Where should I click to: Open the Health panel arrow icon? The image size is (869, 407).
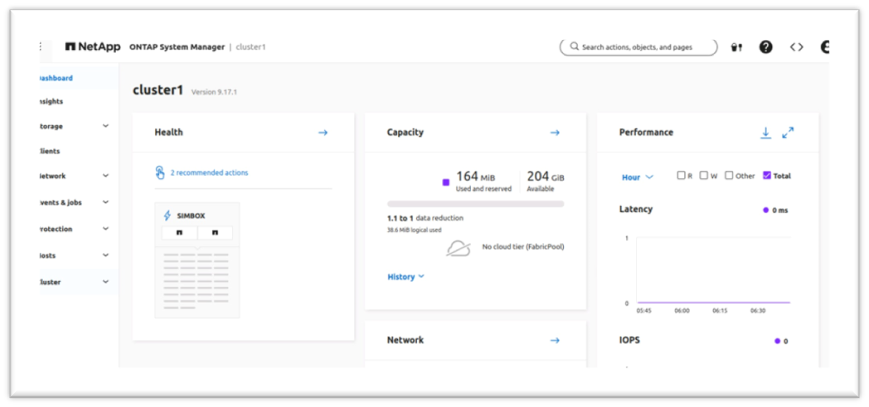coord(323,133)
